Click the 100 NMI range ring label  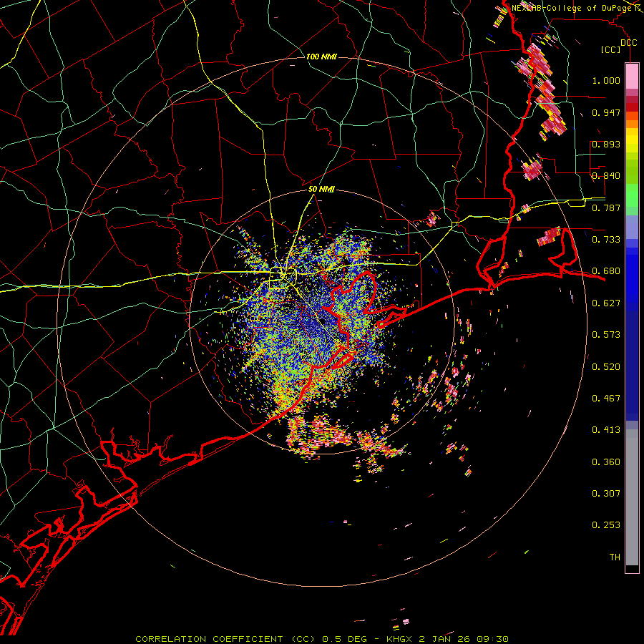tap(321, 57)
